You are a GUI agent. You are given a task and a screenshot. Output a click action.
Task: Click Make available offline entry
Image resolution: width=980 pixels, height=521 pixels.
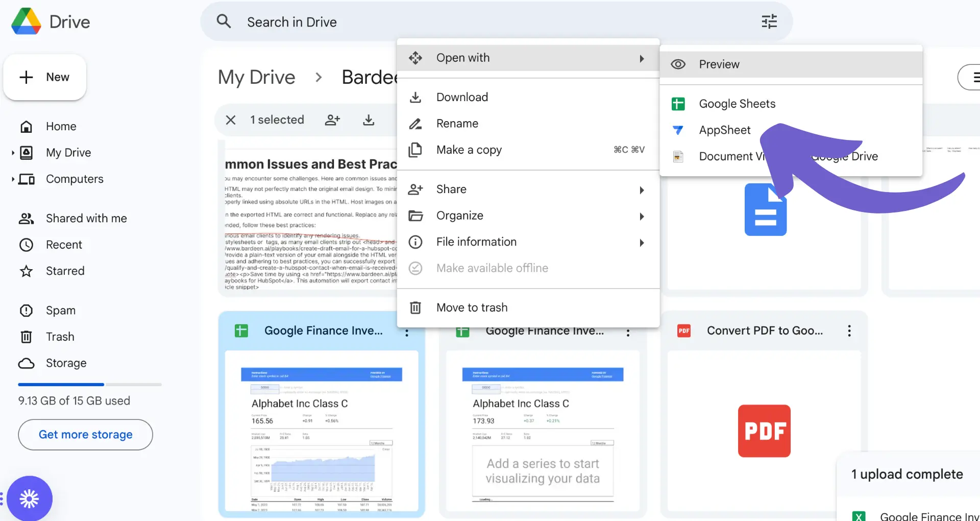pos(528,268)
